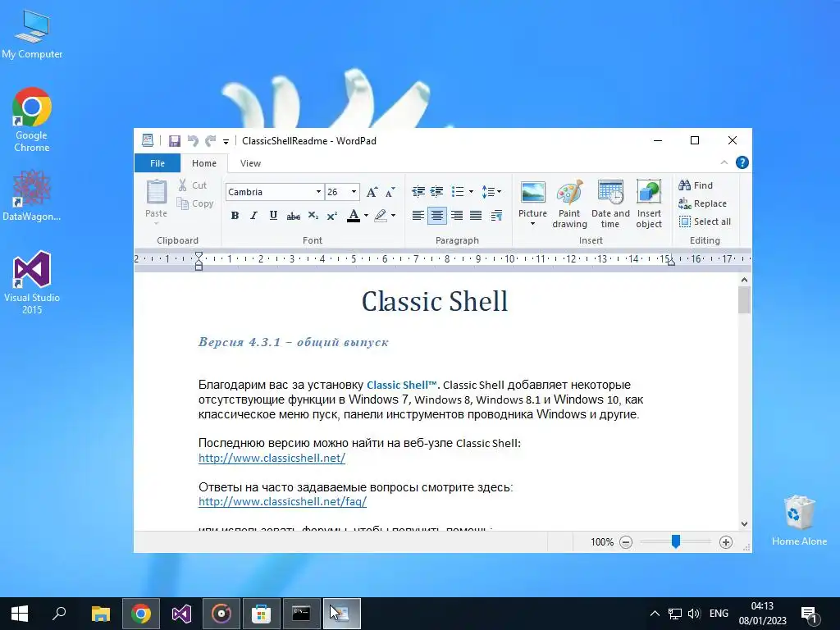Select all document text
The image size is (840, 630).
705,221
